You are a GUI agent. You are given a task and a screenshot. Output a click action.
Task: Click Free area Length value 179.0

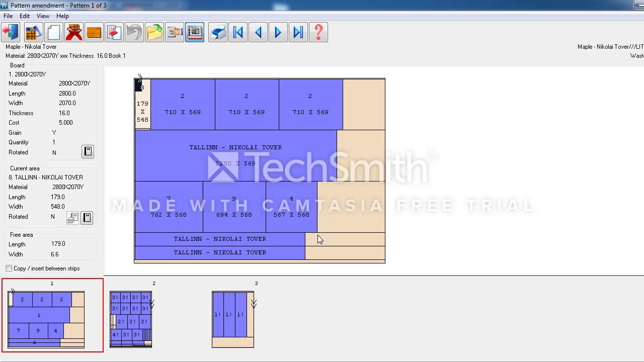click(58, 244)
